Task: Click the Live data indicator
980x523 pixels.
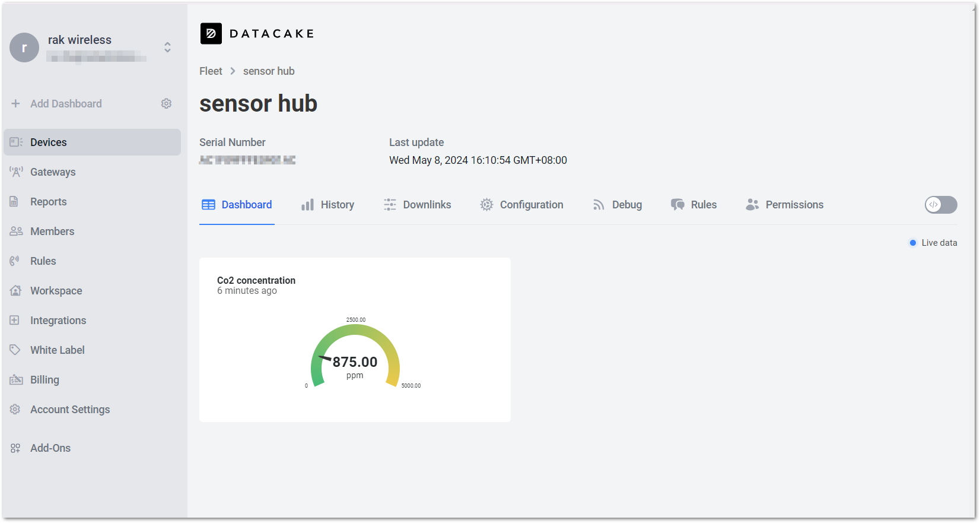Action: 933,243
